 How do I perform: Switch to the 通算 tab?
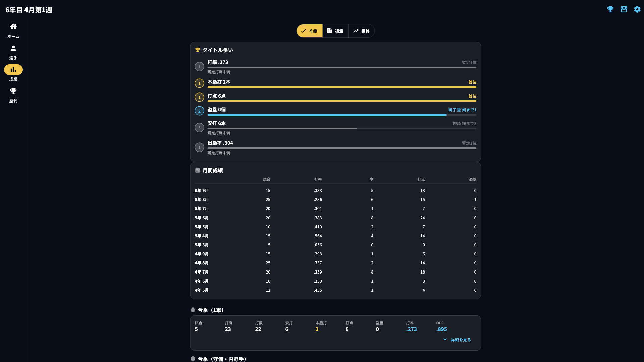[x=335, y=31]
